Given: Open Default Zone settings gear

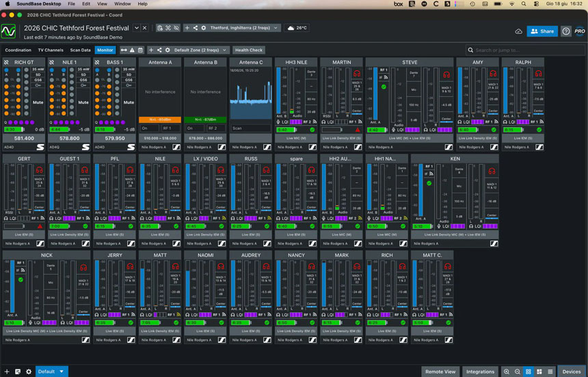Looking at the screenshot, I should pos(168,51).
